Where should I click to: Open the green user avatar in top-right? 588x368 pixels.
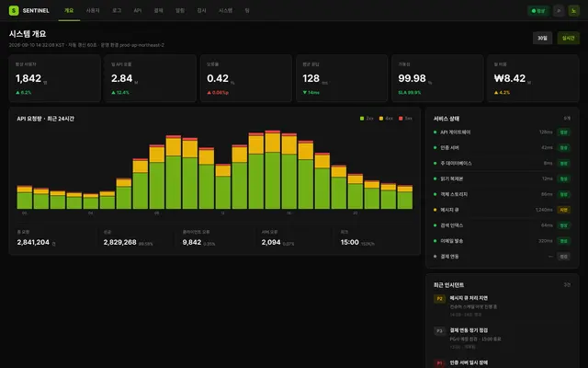click(573, 11)
